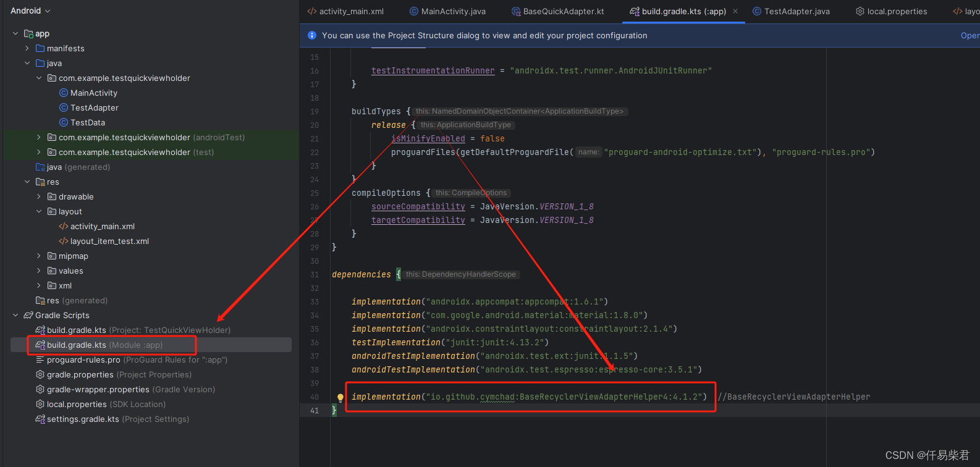Open local.properties (SDK Location)
The width and height of the screenshot is (980, 467).
tap(106, 404)
